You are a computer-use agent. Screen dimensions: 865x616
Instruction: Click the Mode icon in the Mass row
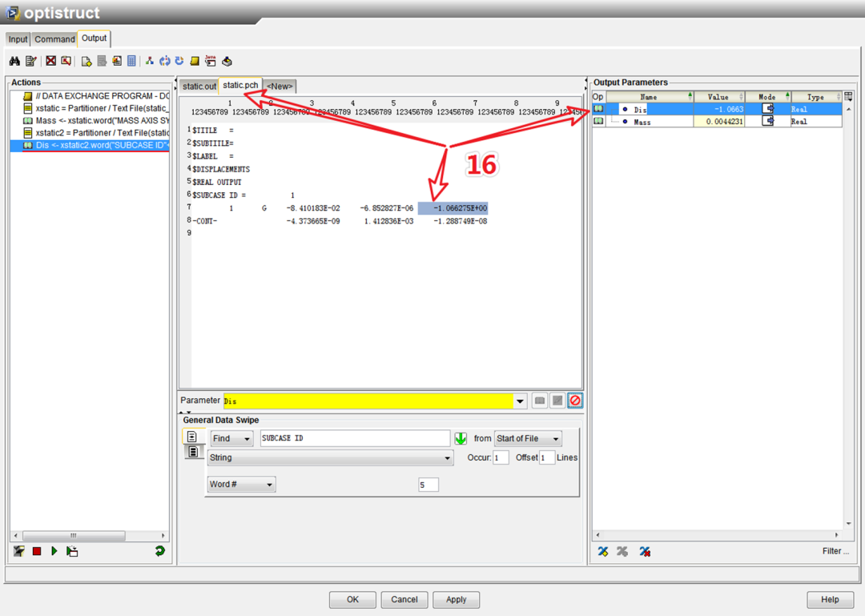point(768,121)
